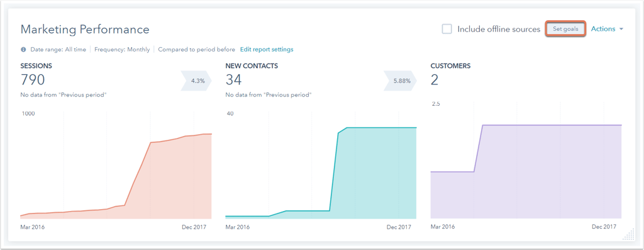Click the 4.3% sessions change badge
644x250 pixels.
(x=196, y=81)
